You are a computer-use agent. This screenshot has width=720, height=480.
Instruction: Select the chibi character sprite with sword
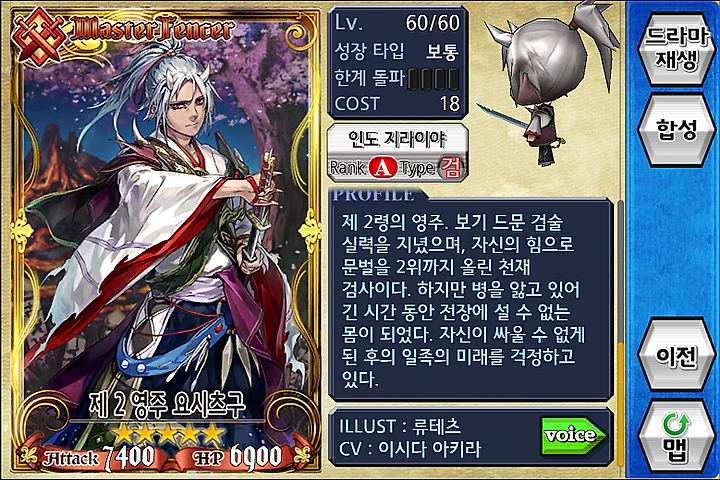[x=549, y=83]
